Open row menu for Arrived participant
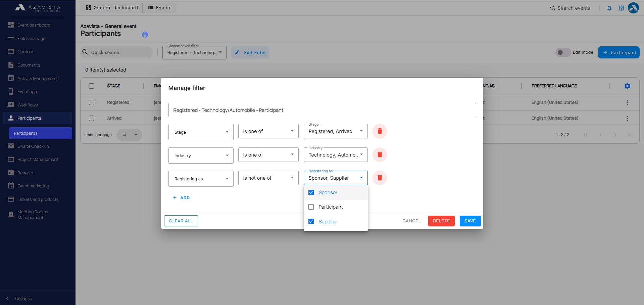This screenshot has height=305, width=644. click(x=627, y=119)
